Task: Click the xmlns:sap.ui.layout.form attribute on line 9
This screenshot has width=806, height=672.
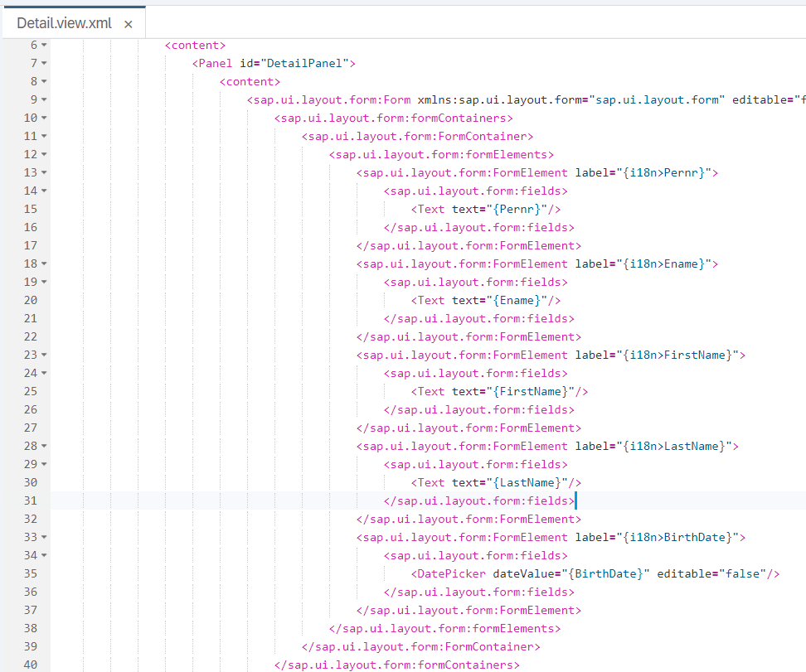Action: (x=571, y=99)
